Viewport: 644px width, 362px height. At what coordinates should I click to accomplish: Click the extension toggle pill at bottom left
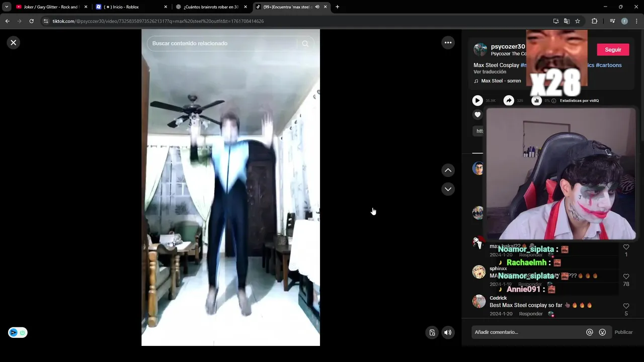[18, 333]
